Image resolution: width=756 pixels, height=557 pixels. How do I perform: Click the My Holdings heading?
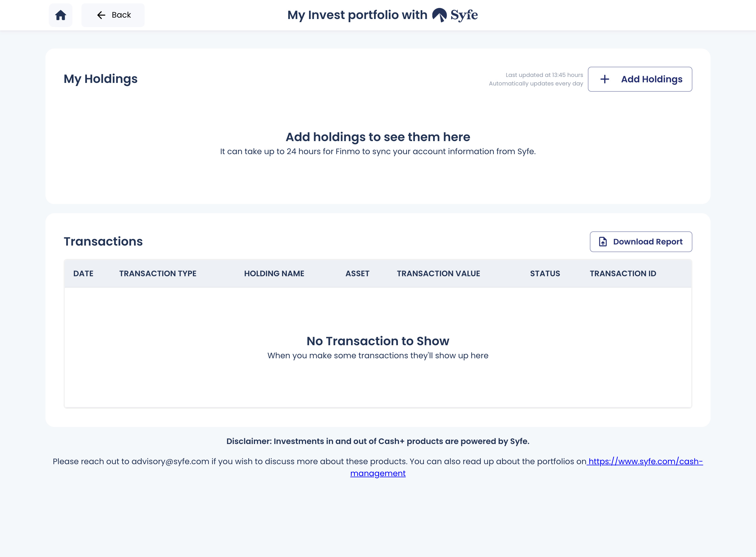[x=101, y=79]
